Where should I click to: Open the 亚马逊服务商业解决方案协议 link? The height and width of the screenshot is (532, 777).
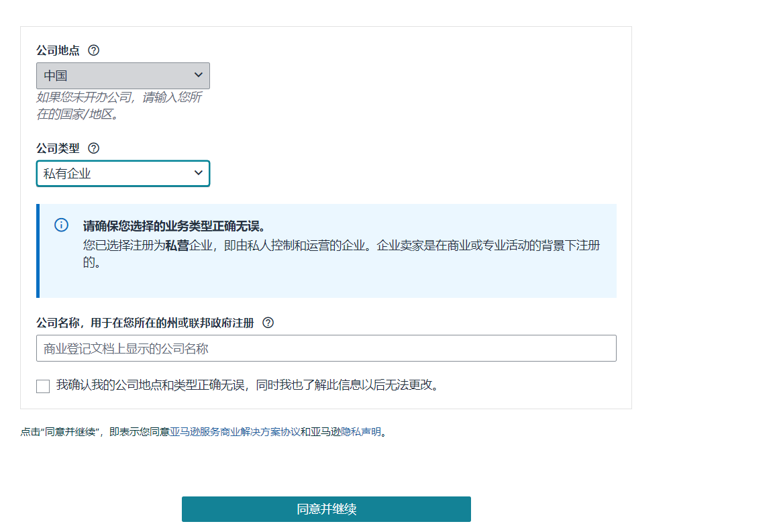point(235,432)
